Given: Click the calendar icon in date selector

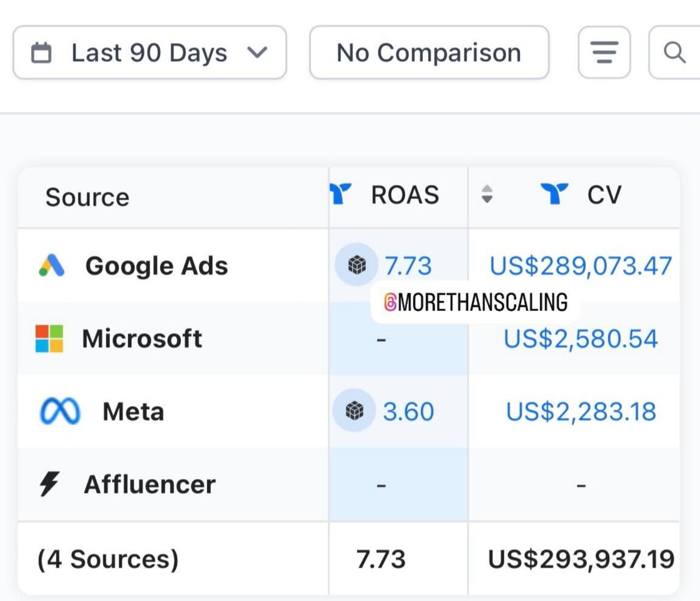Looking at the screenshot, I should coord(41,53).
